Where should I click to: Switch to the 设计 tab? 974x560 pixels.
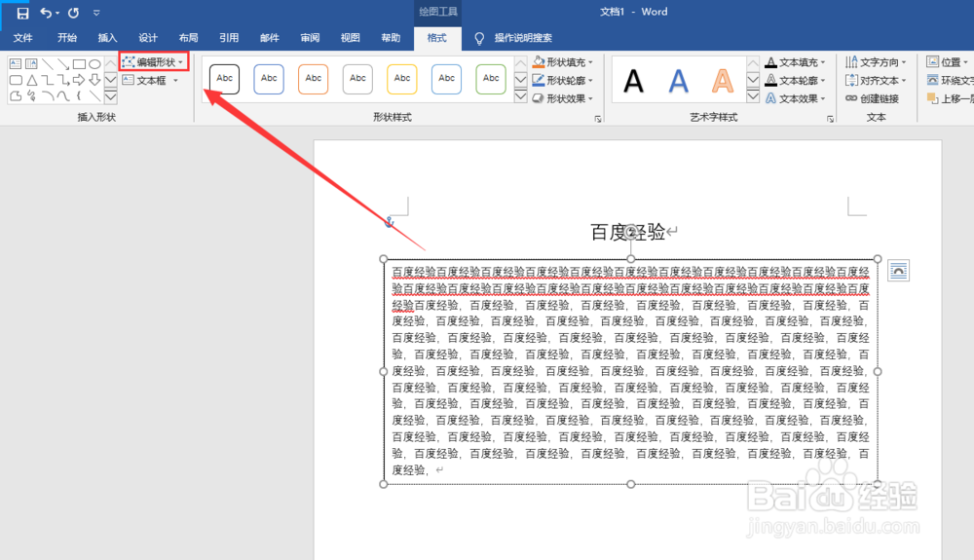click(148, 38)
